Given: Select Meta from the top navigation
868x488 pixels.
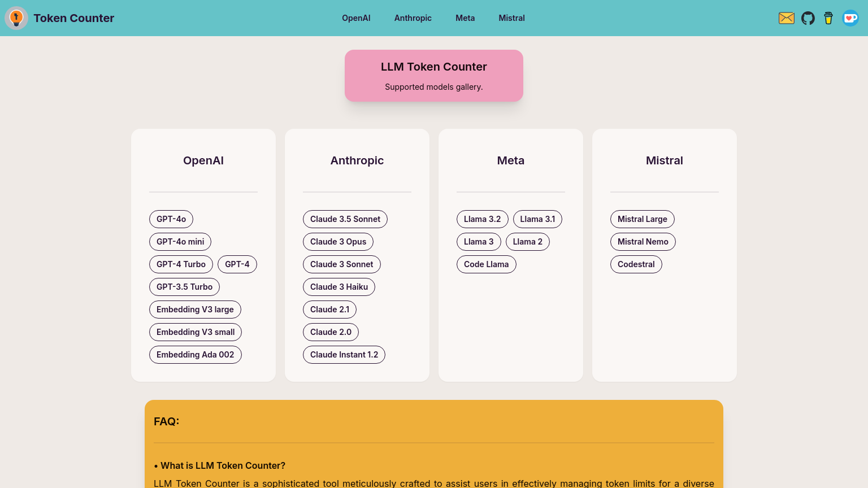Looking at the screenshot, I should pyautogui.click(x=465, y=18).
